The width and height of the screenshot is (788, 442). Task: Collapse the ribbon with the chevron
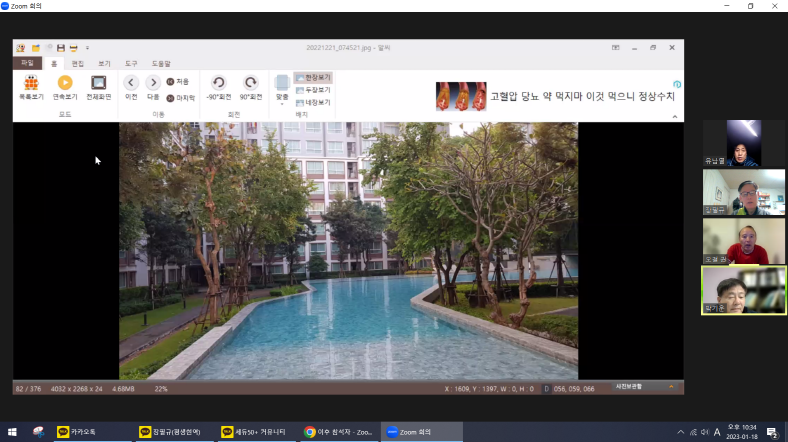click(x=675, y=117)
